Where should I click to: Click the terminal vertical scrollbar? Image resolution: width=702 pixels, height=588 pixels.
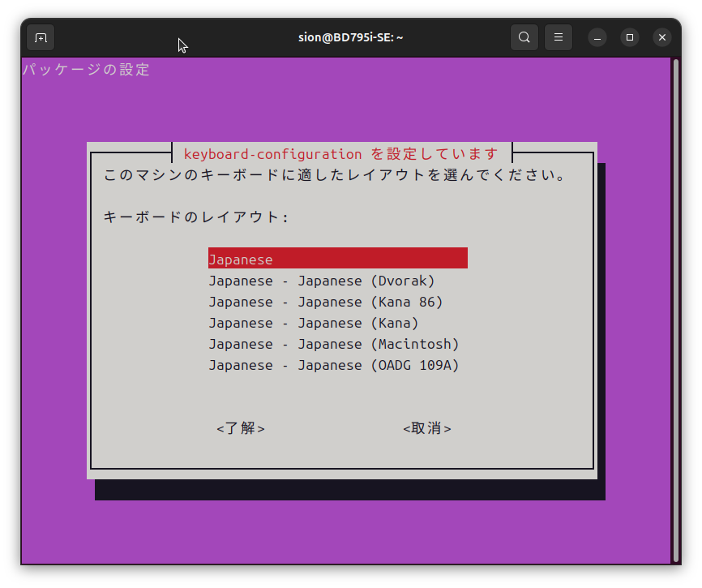point(676,311)
